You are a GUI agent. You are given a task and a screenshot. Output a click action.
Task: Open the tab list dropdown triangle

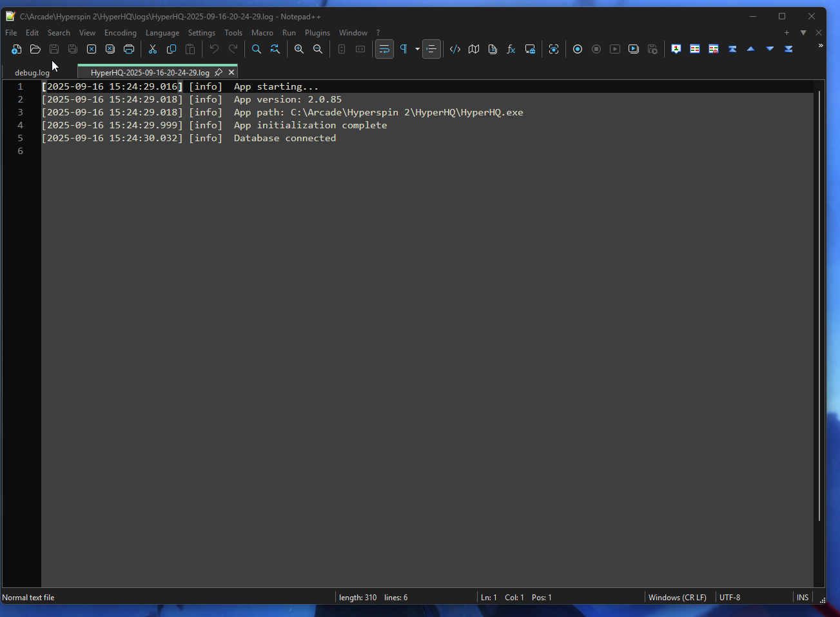tap(803, 33)
